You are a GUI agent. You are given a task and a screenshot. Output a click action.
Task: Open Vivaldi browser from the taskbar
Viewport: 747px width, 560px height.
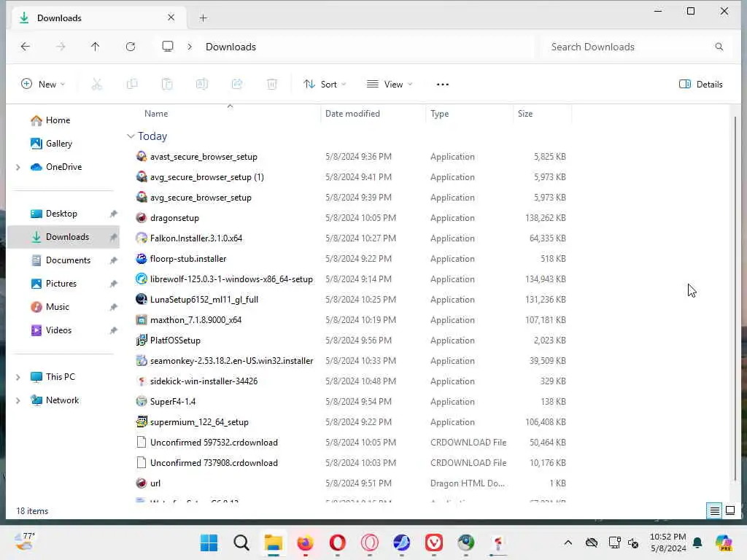click(x=434, y=542)
